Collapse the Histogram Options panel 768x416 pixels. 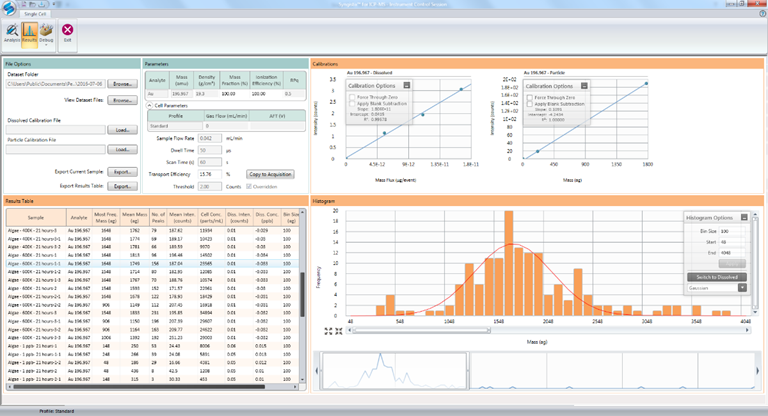coord(744,217)
